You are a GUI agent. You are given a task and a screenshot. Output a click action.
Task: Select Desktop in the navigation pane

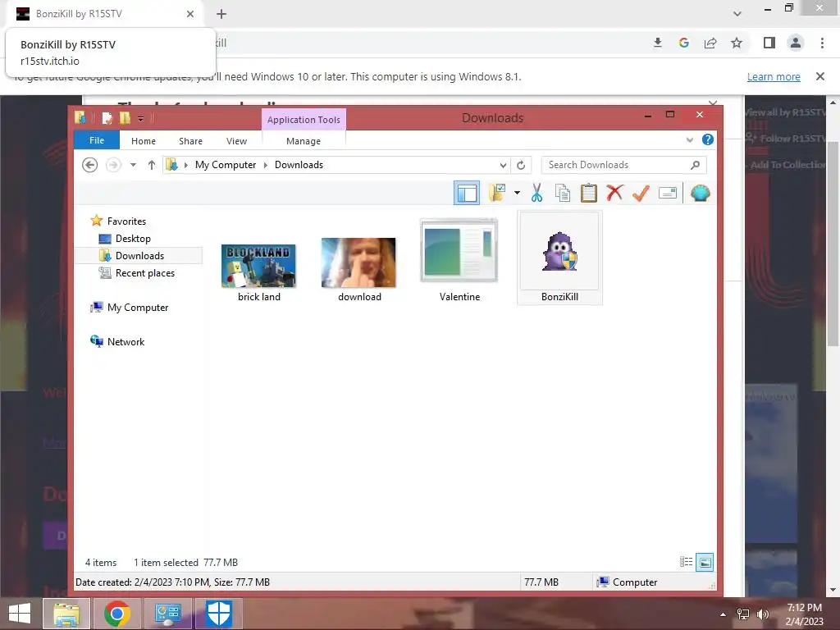[x=125, y=239]
